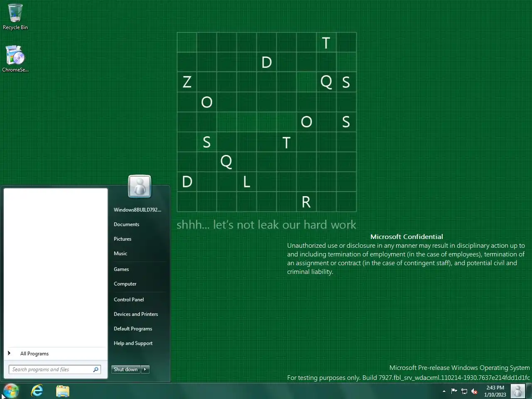Screen dimensions: 532x399
Task: Open Games from Start menu
Action: point(121,269)
